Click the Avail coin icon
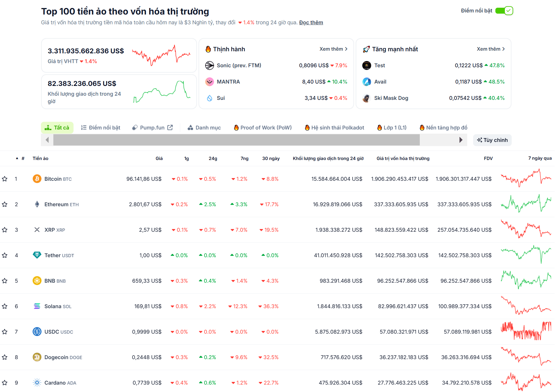Viewport: 560px width, 392px height. (x=367, y=82)
